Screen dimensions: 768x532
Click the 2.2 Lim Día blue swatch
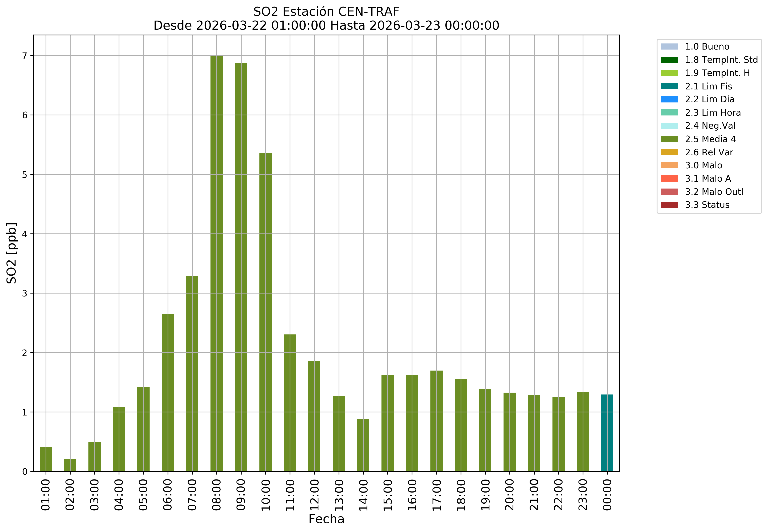pyautogui.click(x=669, y=99)
